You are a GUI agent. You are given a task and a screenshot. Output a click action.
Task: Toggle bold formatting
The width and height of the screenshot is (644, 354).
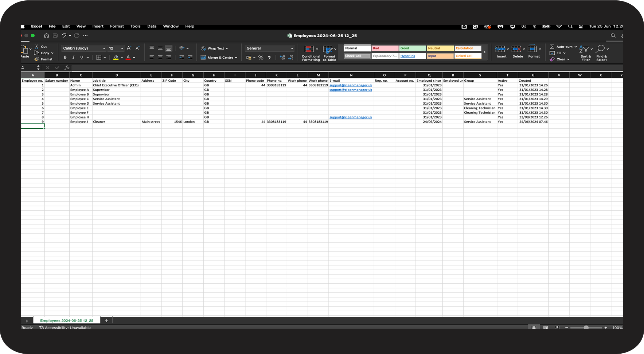tap(65, 58)
